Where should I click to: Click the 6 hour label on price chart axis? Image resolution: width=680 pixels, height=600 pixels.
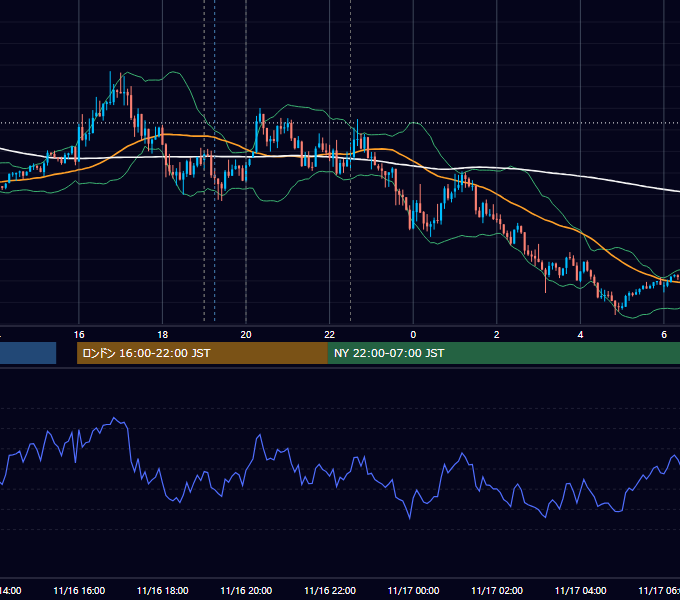pyautogui.click(x=664, y=335)
